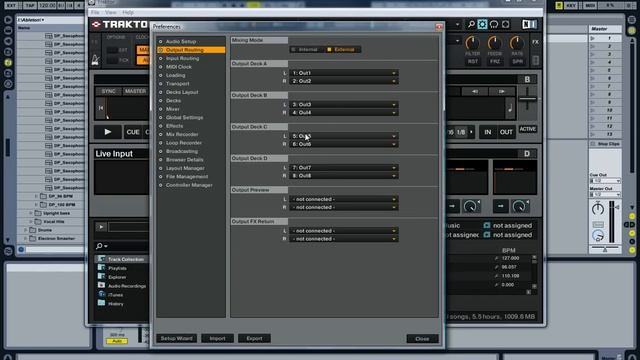
Task: Open Audio Setup preferences page
Action: [181, 42]
